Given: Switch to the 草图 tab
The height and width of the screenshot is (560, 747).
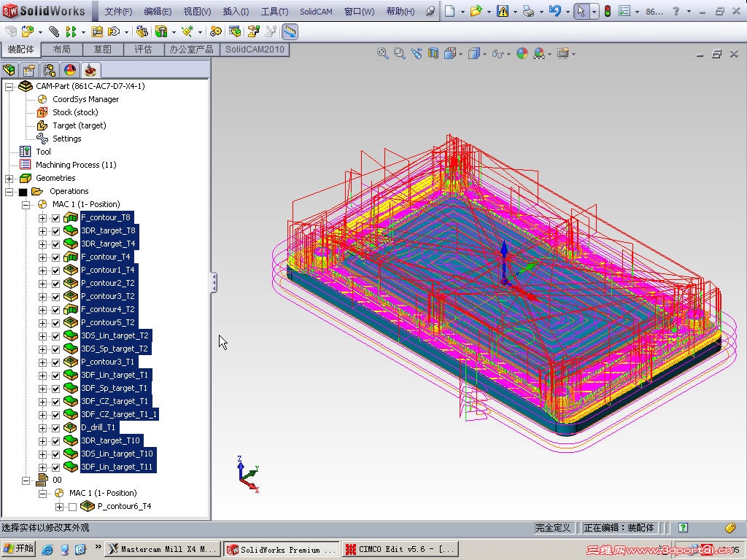Looking at the screenshot, I should 102,49.
